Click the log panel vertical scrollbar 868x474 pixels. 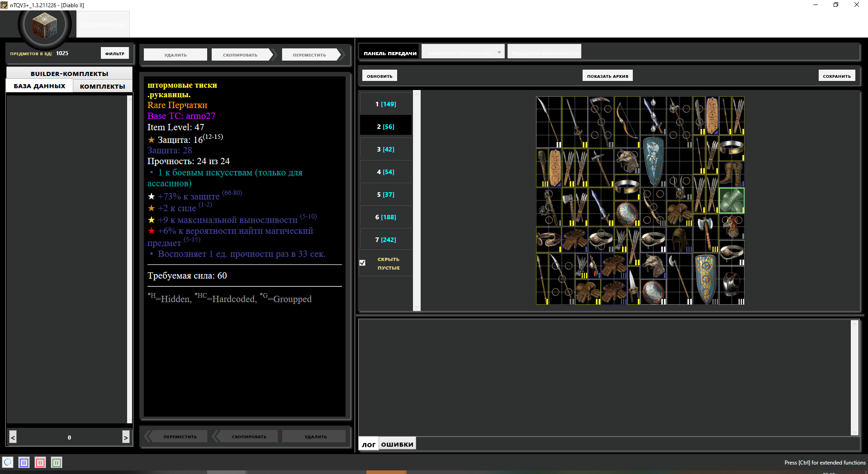click(854, 378)
